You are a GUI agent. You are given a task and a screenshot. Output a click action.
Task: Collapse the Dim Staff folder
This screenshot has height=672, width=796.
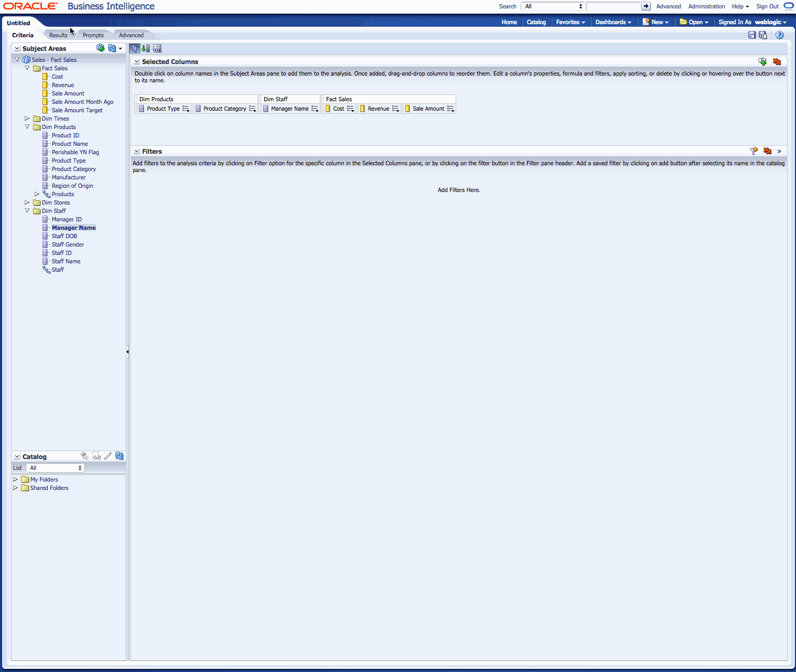pos(27,211)
